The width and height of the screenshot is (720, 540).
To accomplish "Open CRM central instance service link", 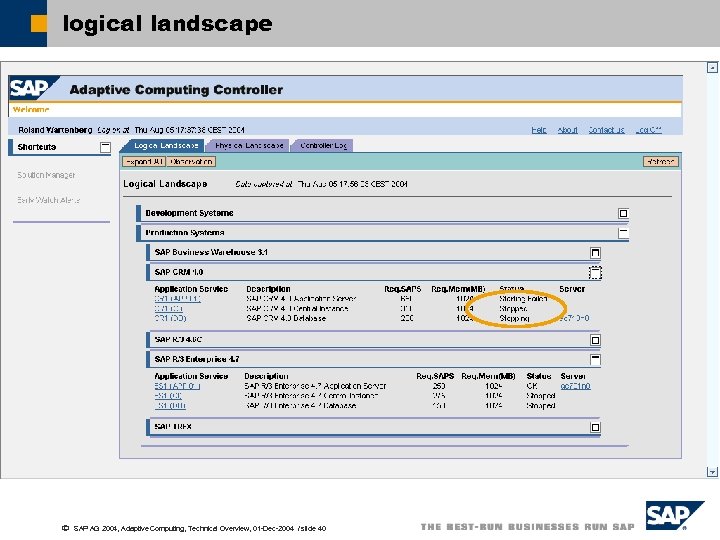I will [x=169, y=309].
